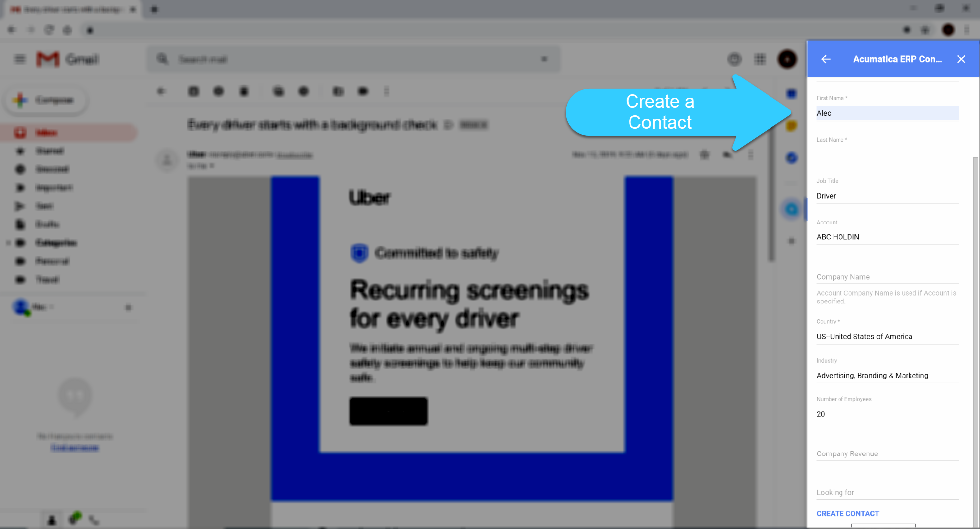The height and width of the screenshot is (529, 980).
Task: Edit the Number of Employees value 20
Action: click(887, 414)
